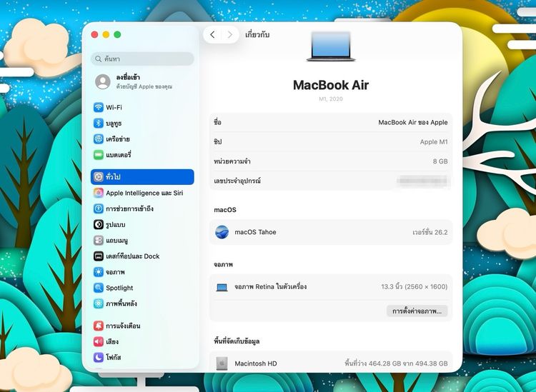
Task: Click the Wallpaper (ภาพพื้นหลัง) icon
Action: point(99,303)
